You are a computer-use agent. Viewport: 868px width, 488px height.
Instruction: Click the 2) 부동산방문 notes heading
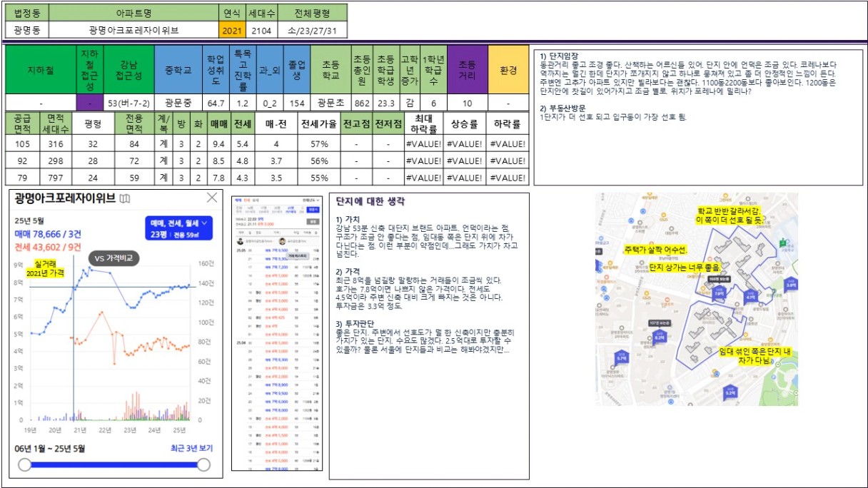click(x=563, y=109)
